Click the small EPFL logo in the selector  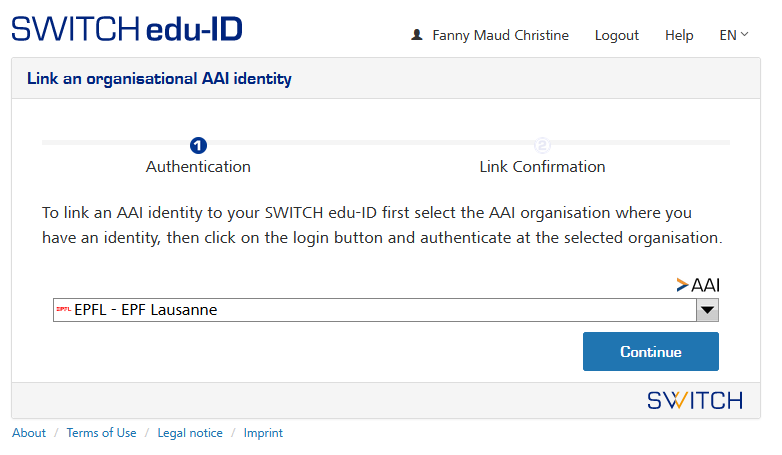pos(63,310)
